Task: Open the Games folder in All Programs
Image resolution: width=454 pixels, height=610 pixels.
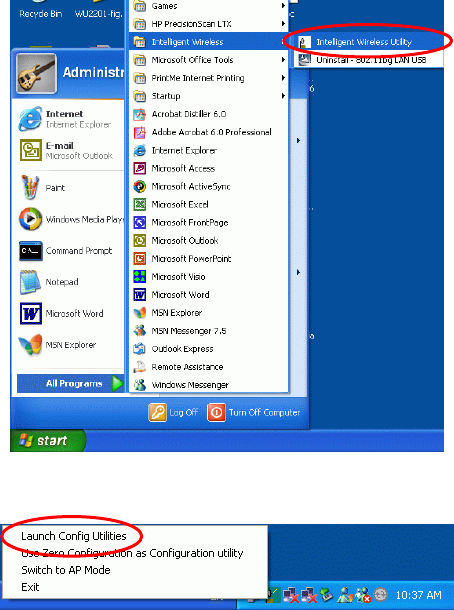Action: [x=209, y=6]
